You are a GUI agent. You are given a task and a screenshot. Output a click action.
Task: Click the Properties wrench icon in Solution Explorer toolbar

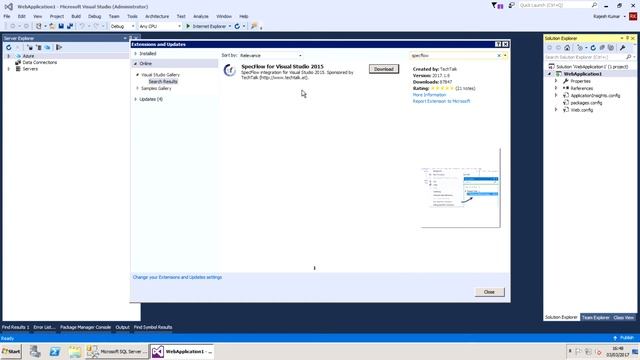pos(622,48)
